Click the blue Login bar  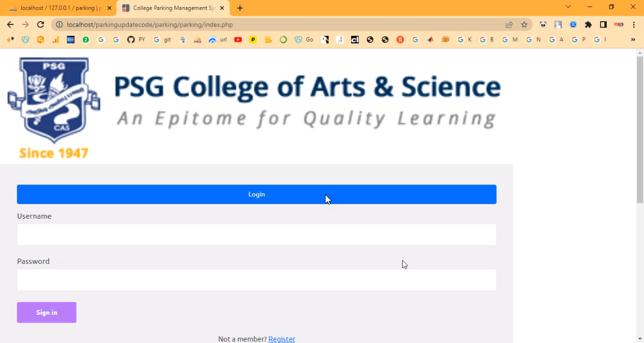click(x=257, y=194)
